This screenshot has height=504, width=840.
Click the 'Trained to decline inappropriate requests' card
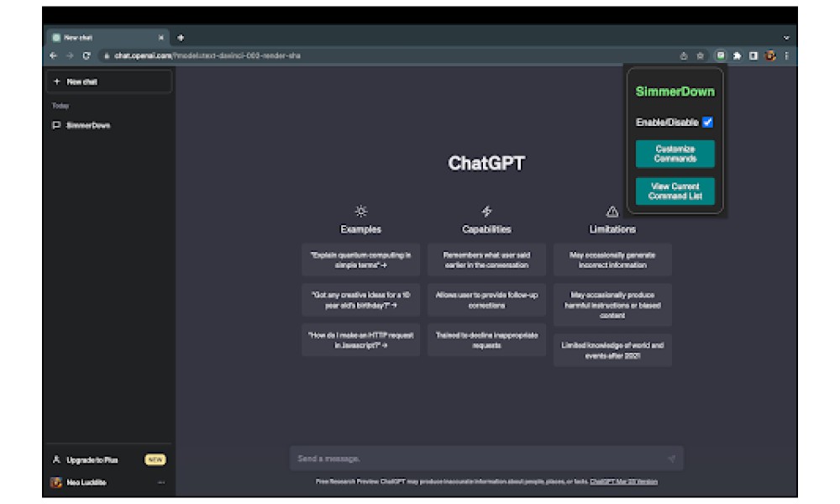point(486,340)
